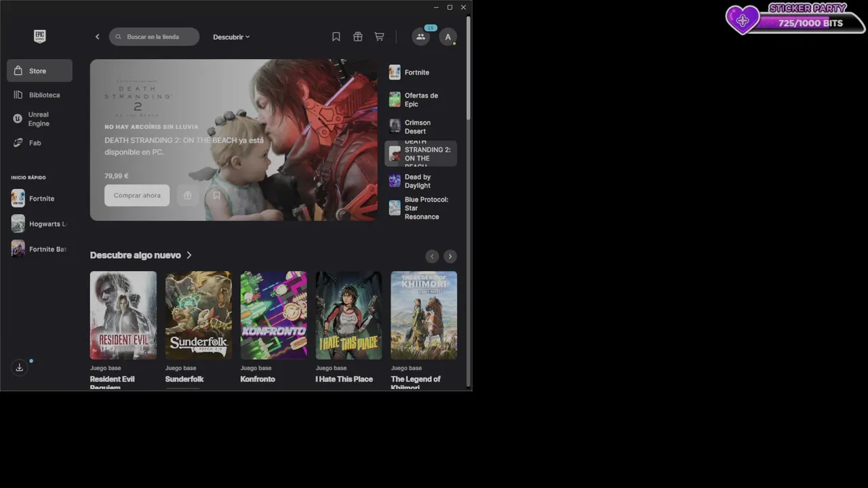Click the Resident Evil Requiem title
The image size is (868, 488).
click(113, 383)
